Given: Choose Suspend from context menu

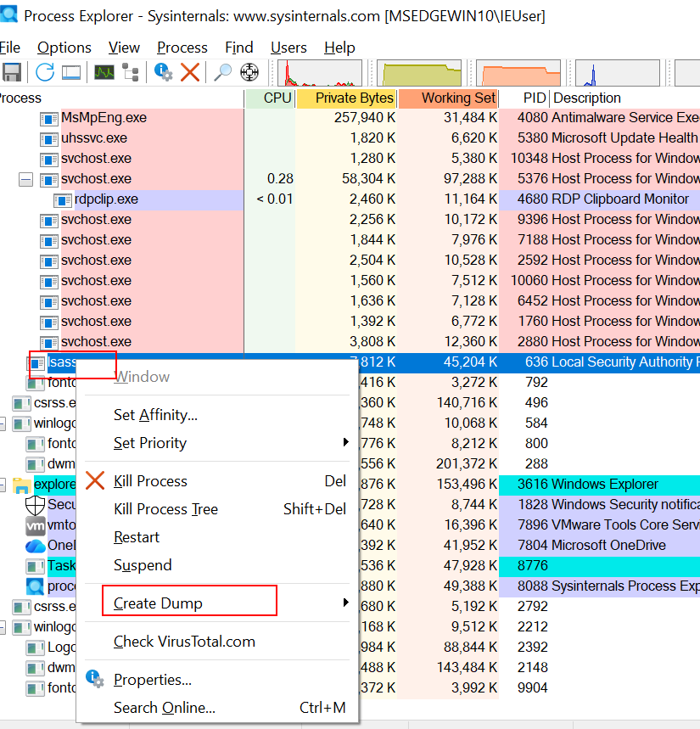Looking at the screenshot, I should (217, 565).
